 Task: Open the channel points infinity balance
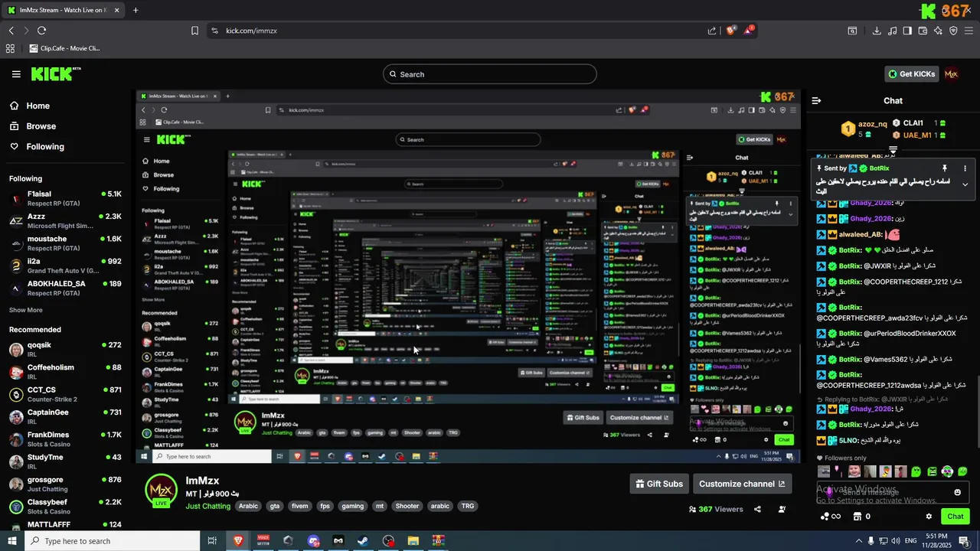tap(831, 517)
